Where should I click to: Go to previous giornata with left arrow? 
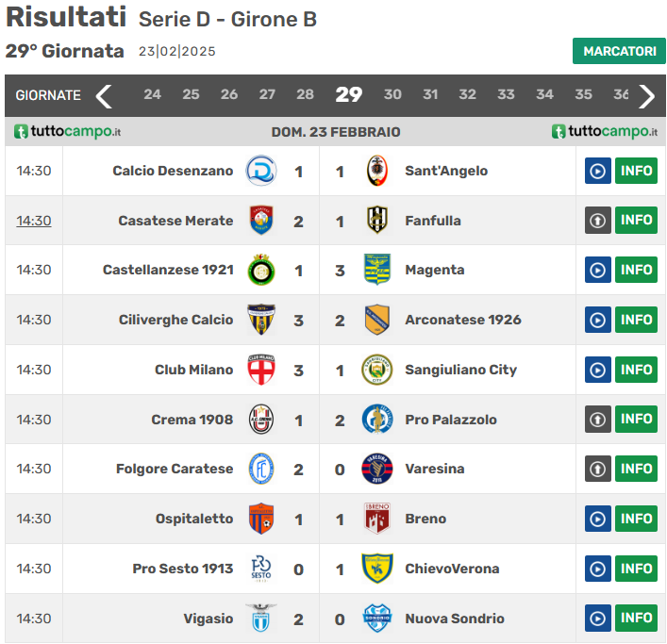click(104, 95)
